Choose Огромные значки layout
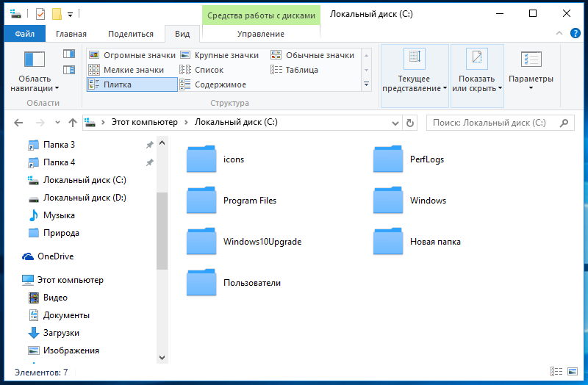Image resolution: width=588 pixels, height=385 pixels. point(132,55)
